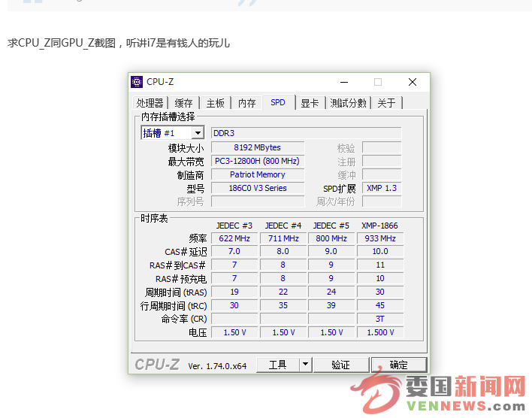The width and height of the screenshot is (532, 418).
Task: Click the tRAS value 22 cell
Action: click(283, 292)
